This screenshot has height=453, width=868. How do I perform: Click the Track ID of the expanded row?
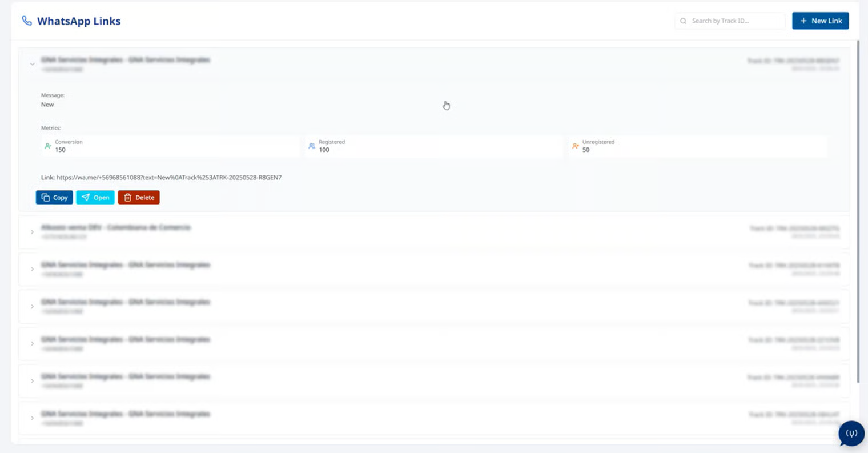[793, 61]
